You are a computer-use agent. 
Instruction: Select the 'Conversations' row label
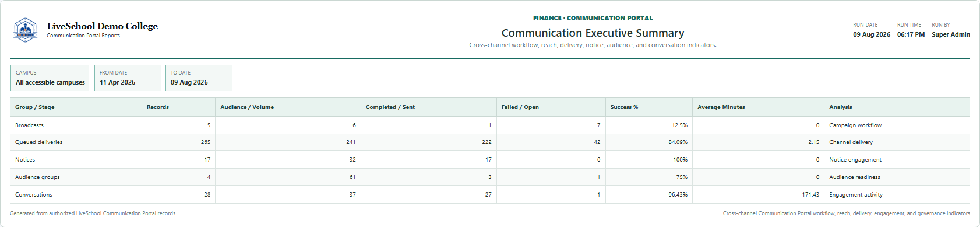click(34, 195)
